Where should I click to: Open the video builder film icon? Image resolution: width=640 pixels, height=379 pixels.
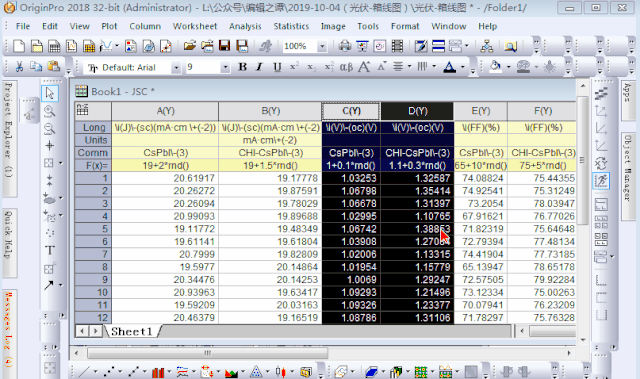coord(397,46)
